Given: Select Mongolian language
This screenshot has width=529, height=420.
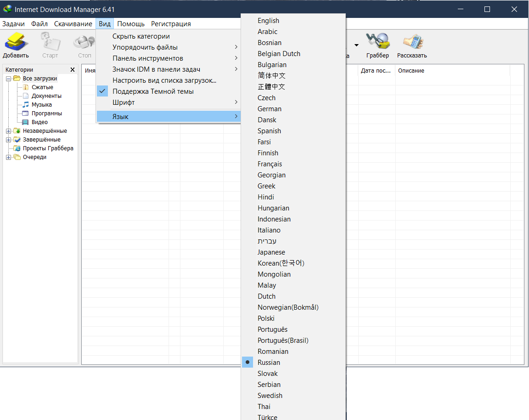Looking at the screenshot, I should [293, 274].
